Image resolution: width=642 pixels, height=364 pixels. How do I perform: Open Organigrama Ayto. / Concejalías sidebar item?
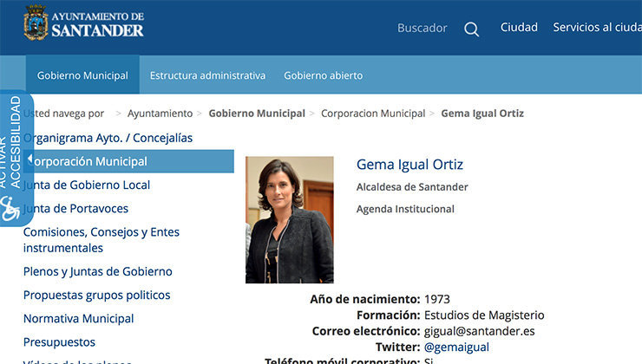108,138
